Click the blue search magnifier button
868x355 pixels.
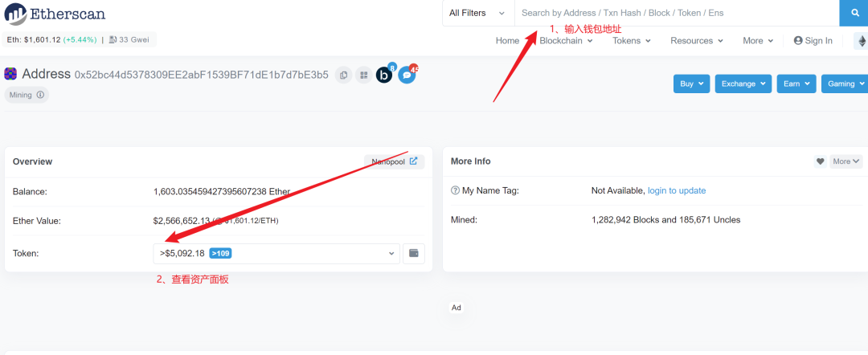pyautogui.click(x=854, y=13)
